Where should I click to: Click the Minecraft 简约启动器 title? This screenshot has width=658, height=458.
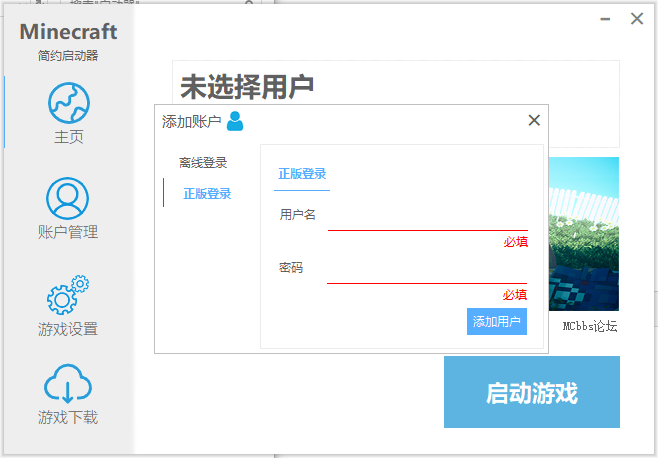pos(68,42)
